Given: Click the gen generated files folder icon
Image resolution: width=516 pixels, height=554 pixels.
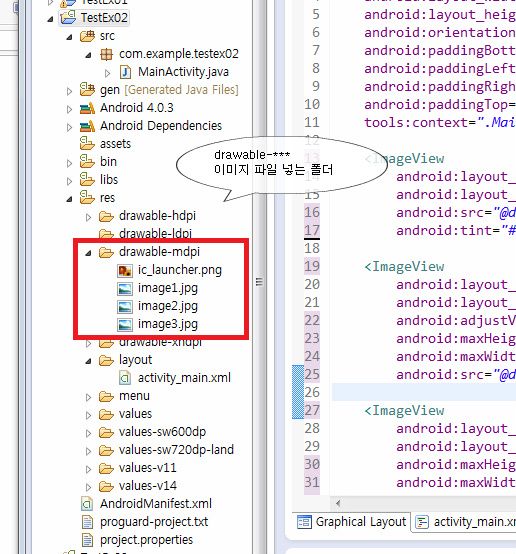Looking at the screenshot, I should coord(87,90).
